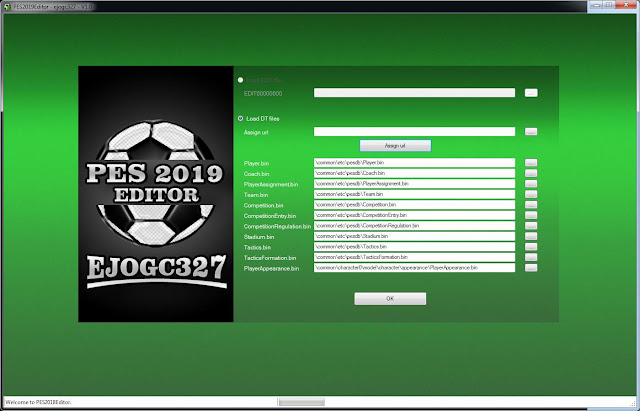Viewport: 640px width, 411px height.
Task: Click the Assign url text field
Action: [414, 131]
